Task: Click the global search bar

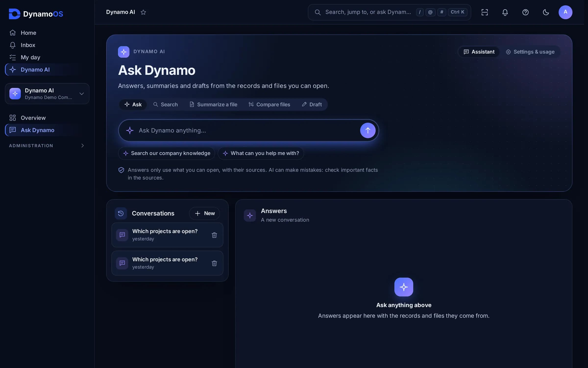Action: (x=389, y=12)
